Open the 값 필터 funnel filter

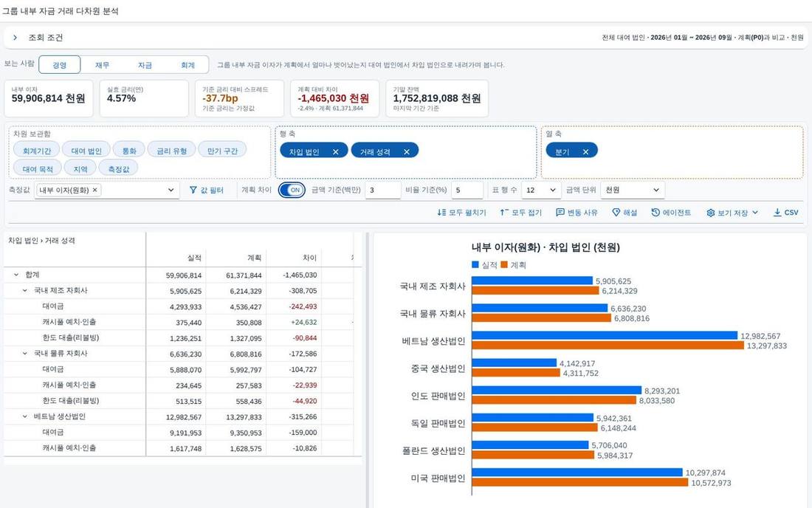click(x=207, y=190)
